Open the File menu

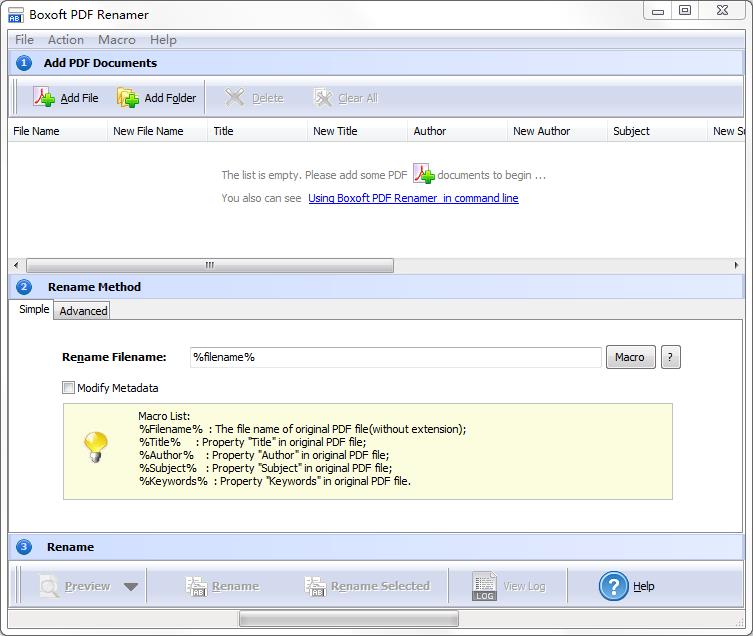pyautogui.click(x=24, y=40)
